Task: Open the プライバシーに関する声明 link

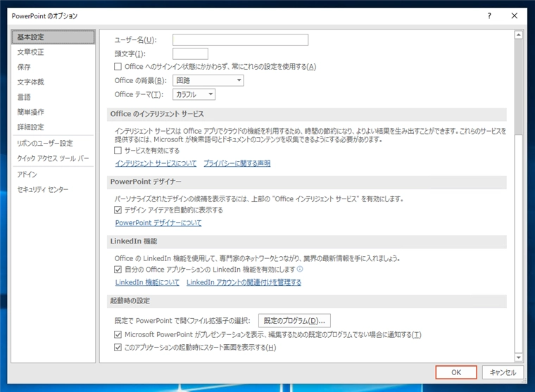Action: coord(237,163)
